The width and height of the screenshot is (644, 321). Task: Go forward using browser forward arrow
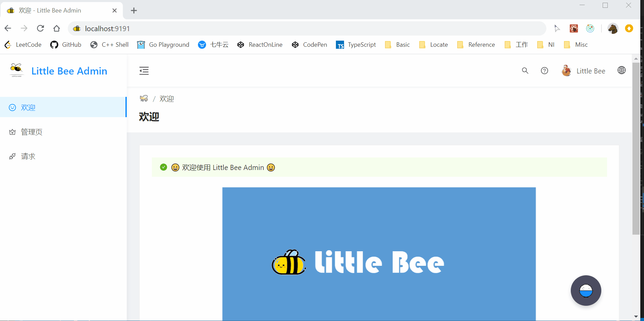click(x=24, y=28)
